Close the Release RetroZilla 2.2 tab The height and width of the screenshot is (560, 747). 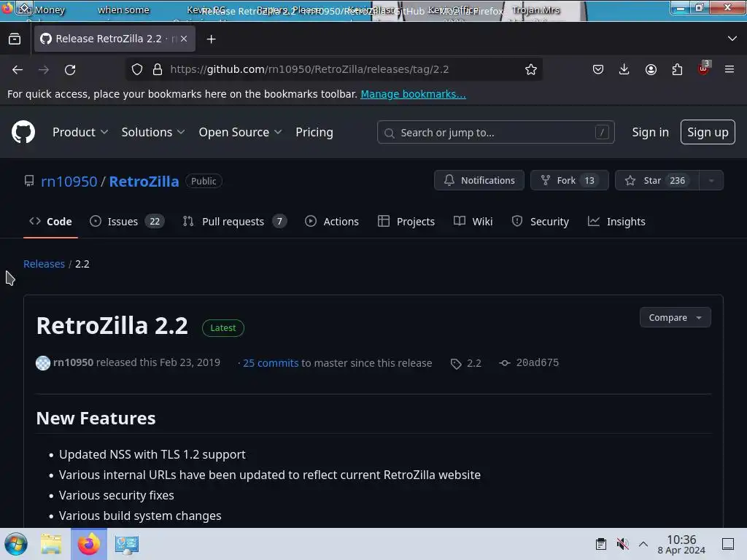click(x=184, y=39)
